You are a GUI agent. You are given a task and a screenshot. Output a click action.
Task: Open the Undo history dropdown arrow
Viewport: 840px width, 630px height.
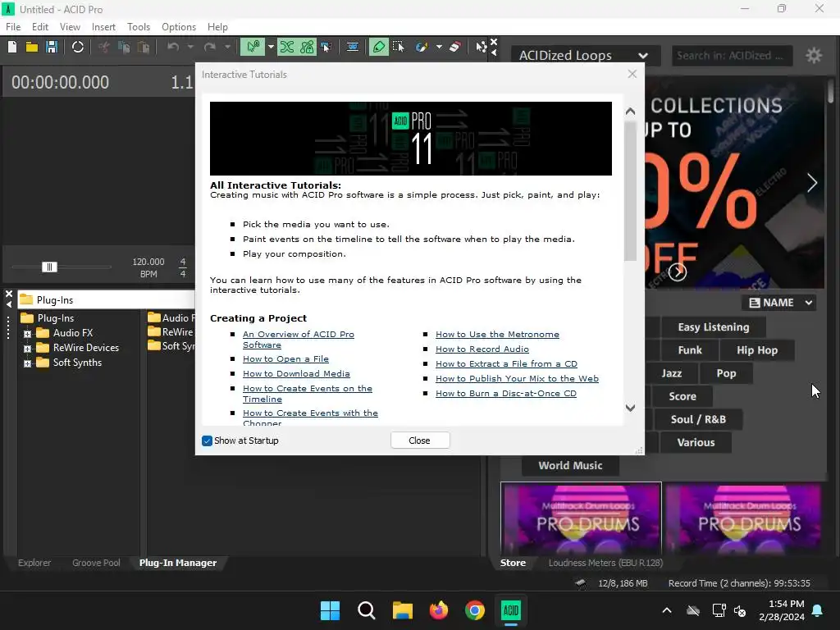pos(190,47)
